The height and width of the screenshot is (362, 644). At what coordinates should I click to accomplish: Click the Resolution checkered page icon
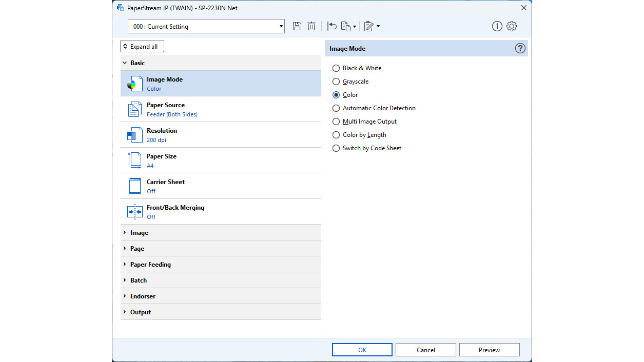[135, 135]
